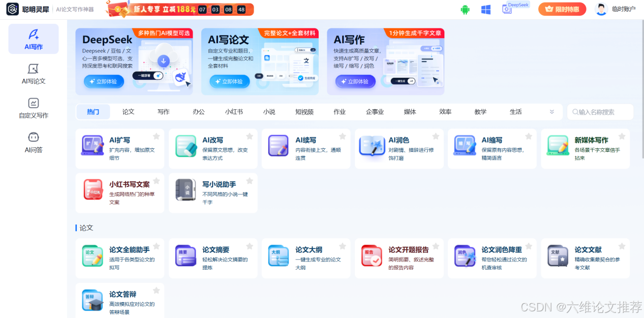Click the 限时特惠 button
The height and width of the screenshot is (318, 644).
(562, 9)
